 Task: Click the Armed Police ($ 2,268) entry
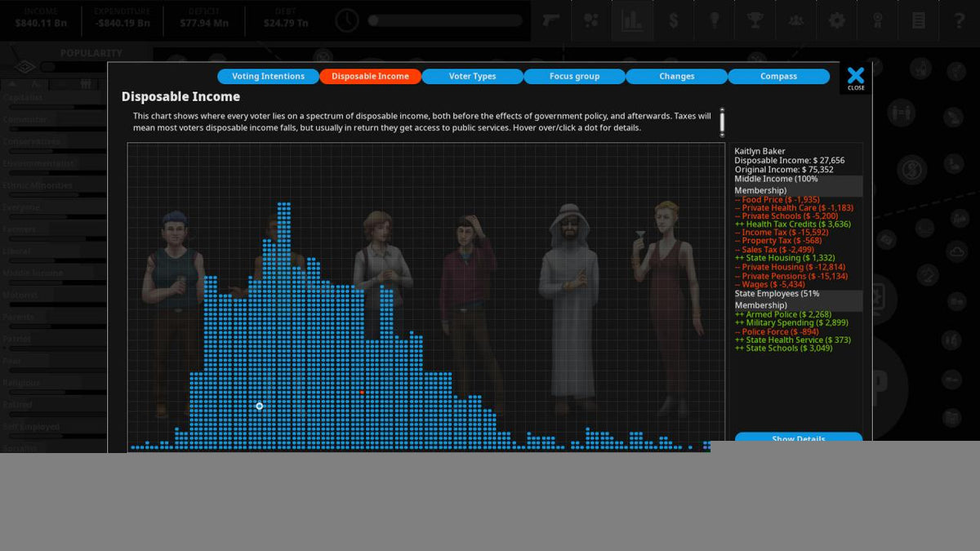tap(783, 314)
